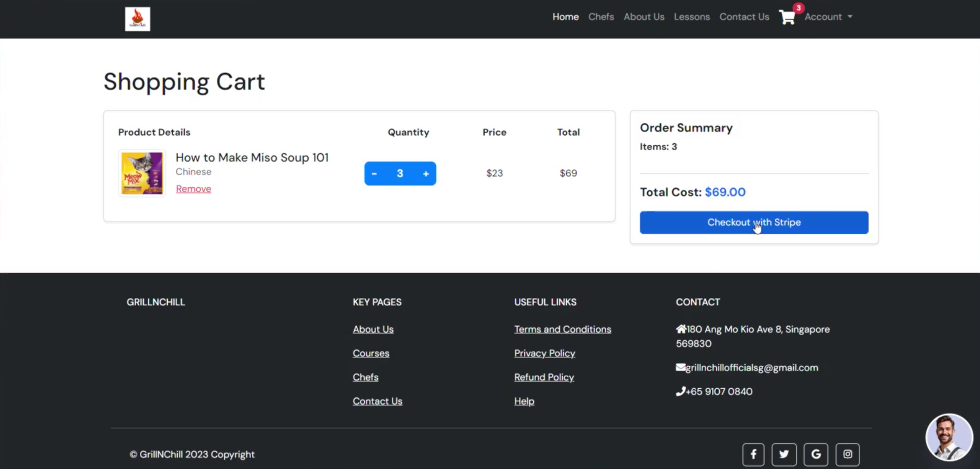Viewport: 980px width, 469px height.
Task: Increase quantity of Miso Soup course
Action: [426, 173]
